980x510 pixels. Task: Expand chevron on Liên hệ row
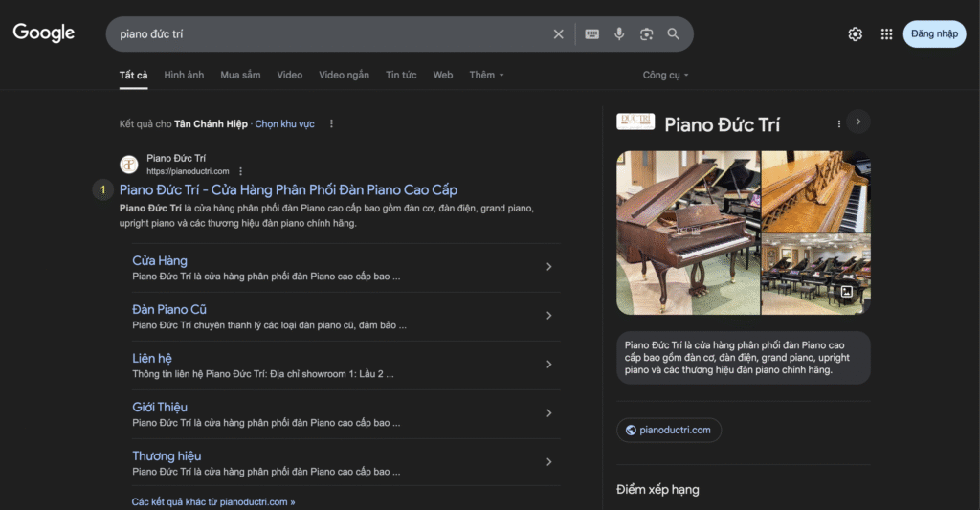548,365
